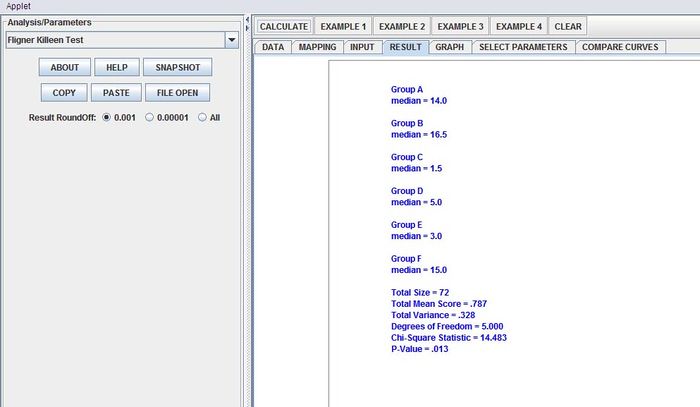Image resolution: width=700 pixels, height=407 pixels.
Task: Select 0.001 result round-off option
Action: tap(107, 117)
